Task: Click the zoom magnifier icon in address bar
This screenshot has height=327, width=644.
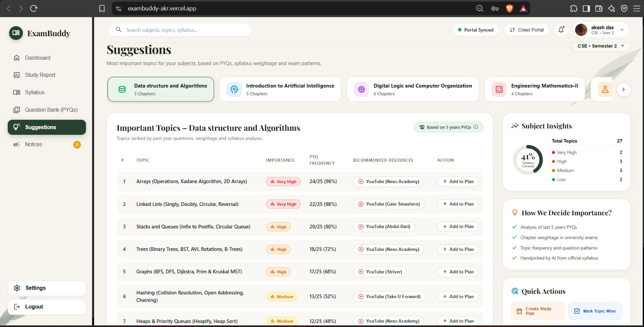Action: click(x=480, y=8)
